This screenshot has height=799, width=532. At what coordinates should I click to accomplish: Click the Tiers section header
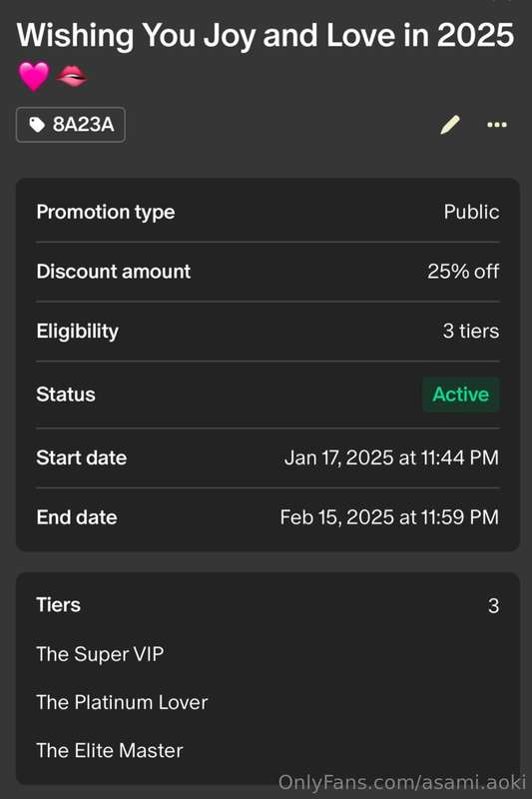point(58,605)
